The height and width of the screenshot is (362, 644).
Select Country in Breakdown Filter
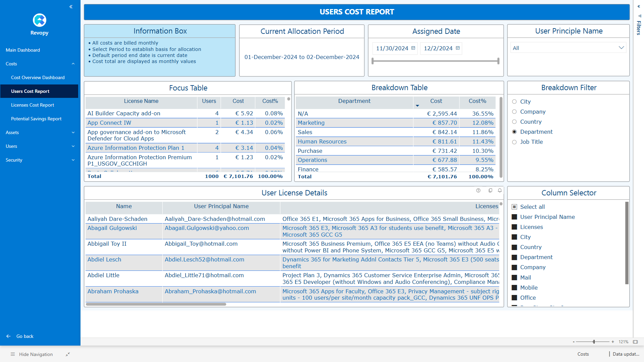tap(514, 122)
